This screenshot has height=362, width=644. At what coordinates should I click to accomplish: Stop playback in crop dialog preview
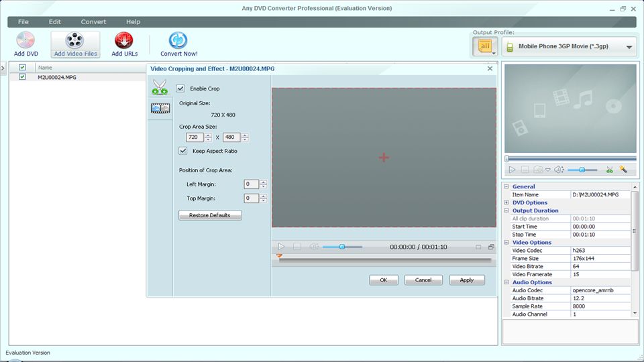(x=297, y=247)
